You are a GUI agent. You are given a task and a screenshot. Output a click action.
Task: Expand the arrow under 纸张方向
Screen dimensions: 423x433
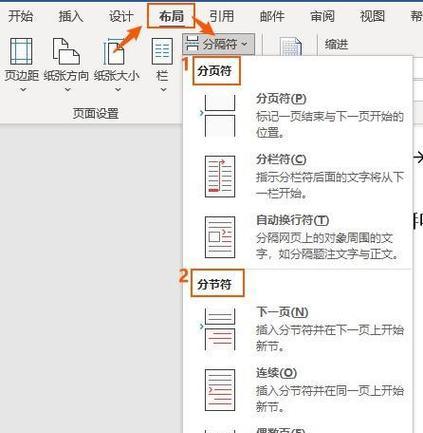coord(68,90)
